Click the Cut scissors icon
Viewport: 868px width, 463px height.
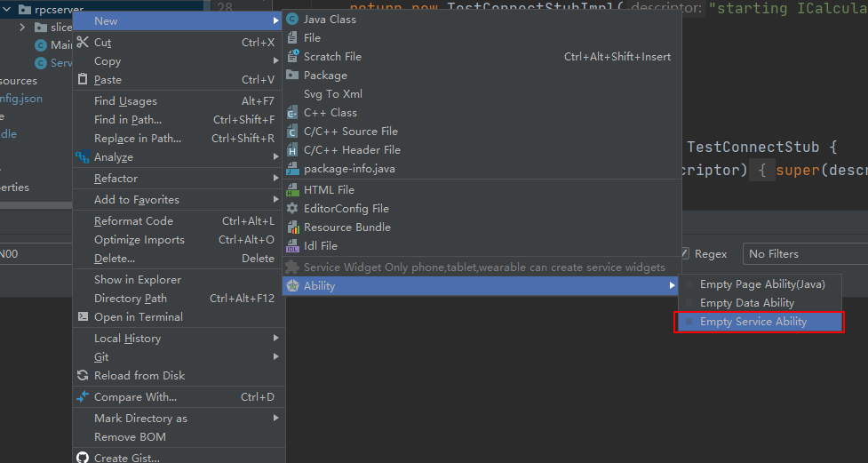(x=83, y=42)
